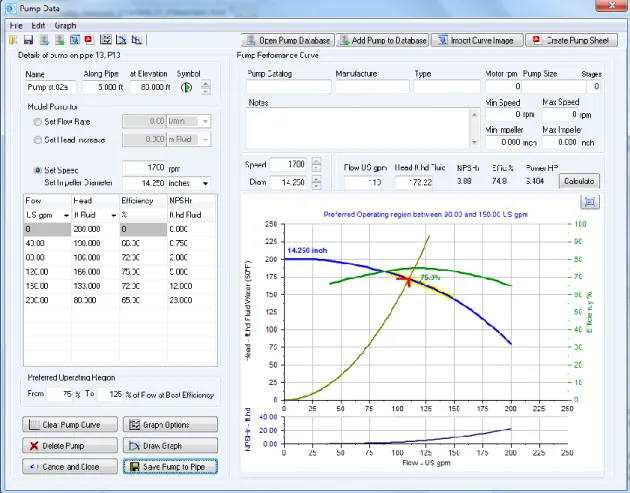Click the Cancel and Close button

pos(70,466)
